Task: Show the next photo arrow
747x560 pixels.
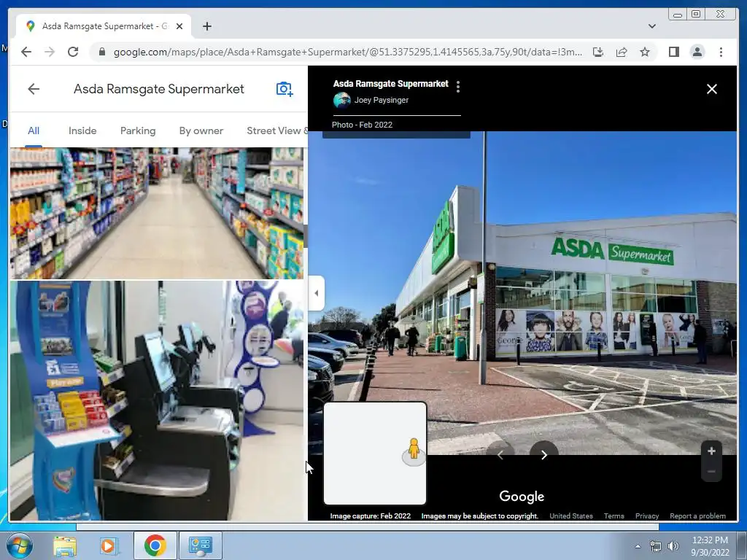Action: tap(544, 455)
